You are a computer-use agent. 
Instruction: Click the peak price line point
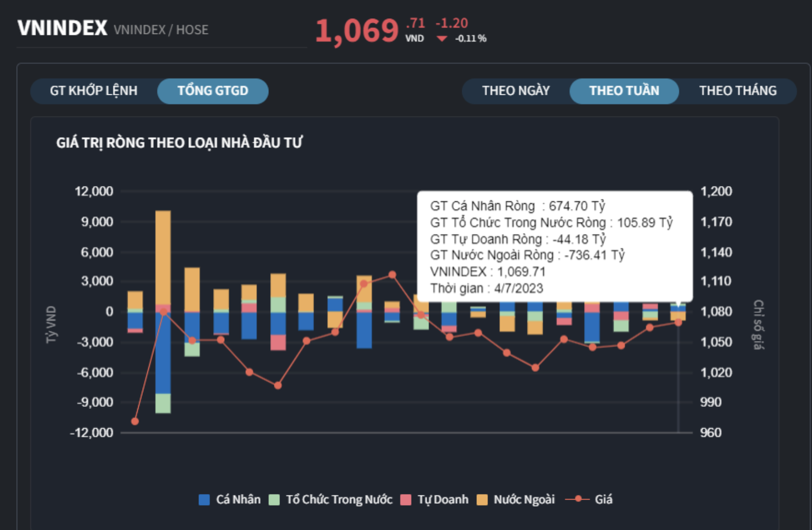point(392,275)
